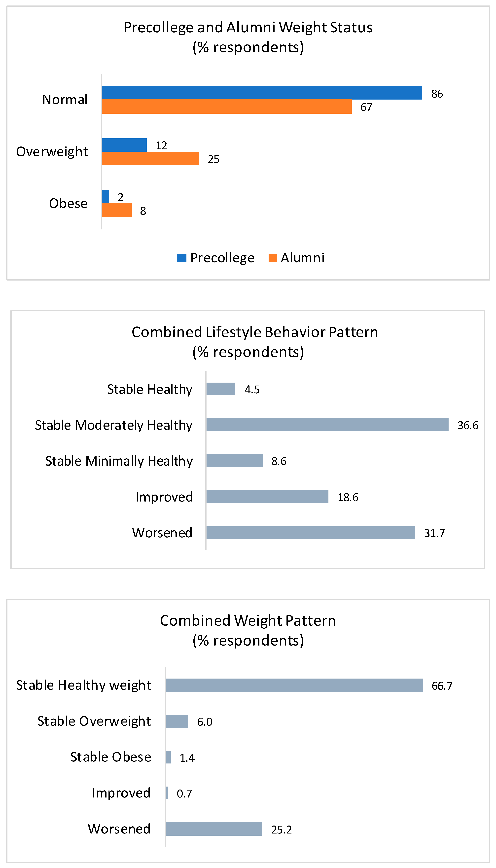Click the blue Overweight bar labeled 12

(x=124, y=145)
